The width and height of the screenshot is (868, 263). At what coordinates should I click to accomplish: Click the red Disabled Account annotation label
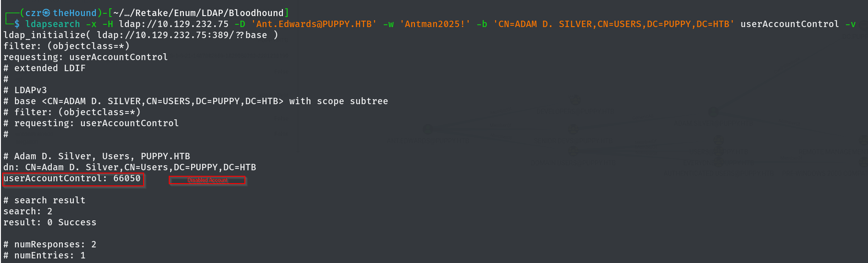pos(208,180)
